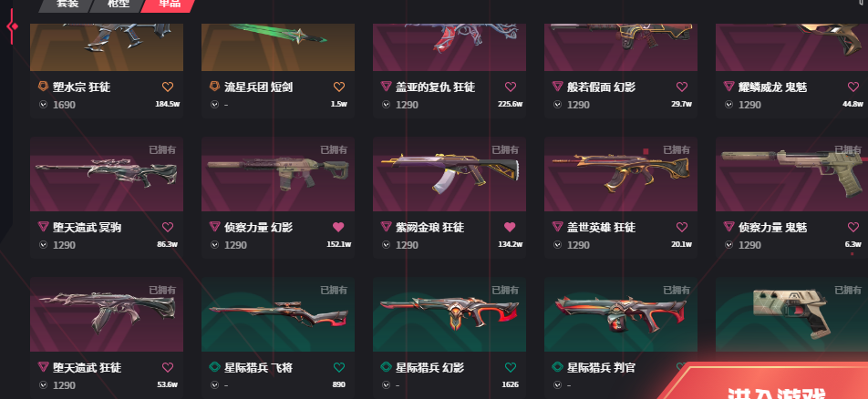The image size is (868, 399).
Task: Click the red sidebar collapse diamond icon
Action: point(12,26)
